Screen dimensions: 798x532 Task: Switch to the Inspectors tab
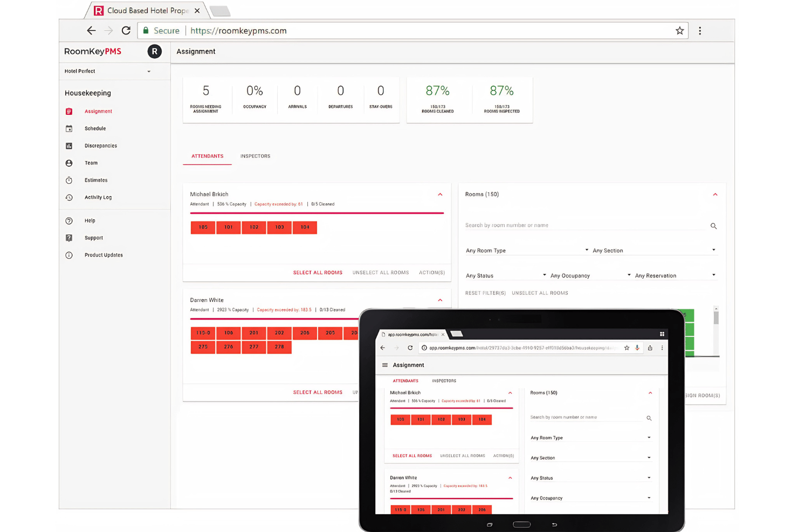(x=256, y=156)
